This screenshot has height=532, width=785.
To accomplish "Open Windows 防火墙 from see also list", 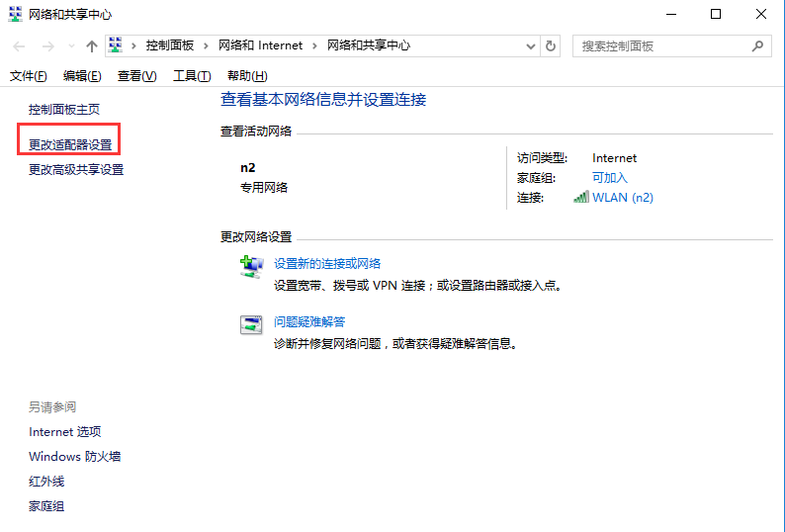I will (x=75, y=457).
